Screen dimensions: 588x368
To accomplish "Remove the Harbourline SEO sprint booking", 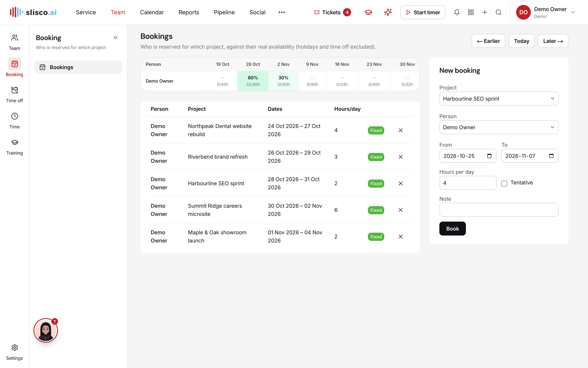I will click(x=401, y=183).
